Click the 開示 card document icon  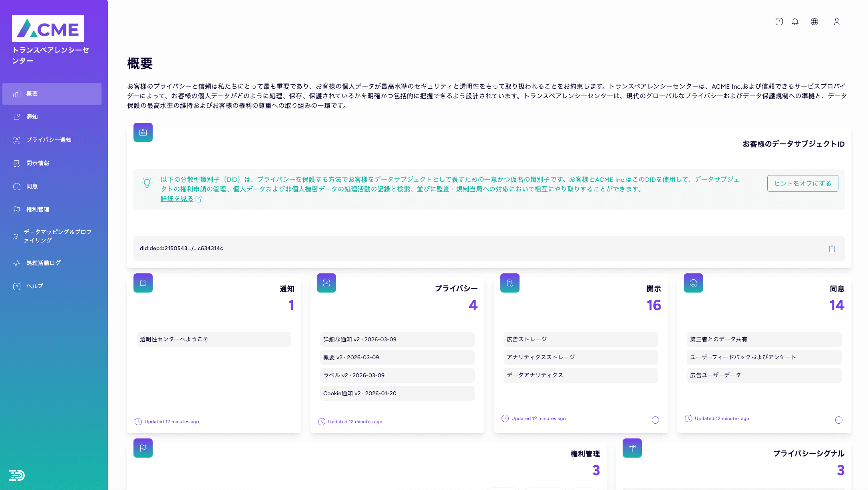tap(510, 283)
